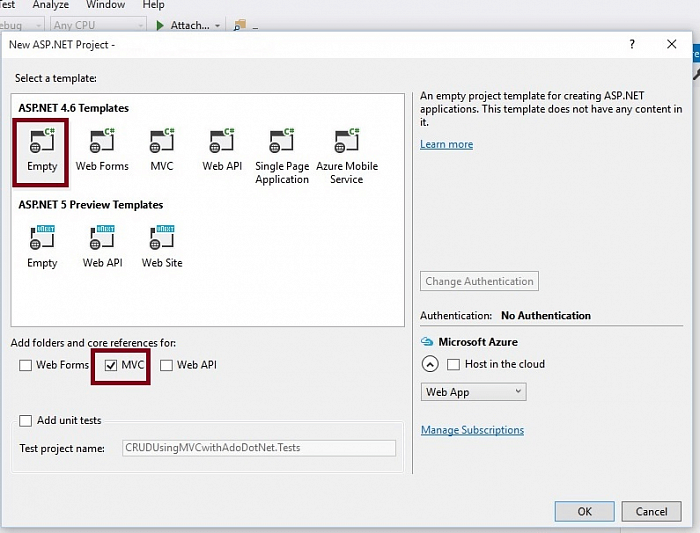This screenshot has width=700, height=533.
Task: Enable the Web Forms folders checkbox
Action: click(x=25, y=366)
